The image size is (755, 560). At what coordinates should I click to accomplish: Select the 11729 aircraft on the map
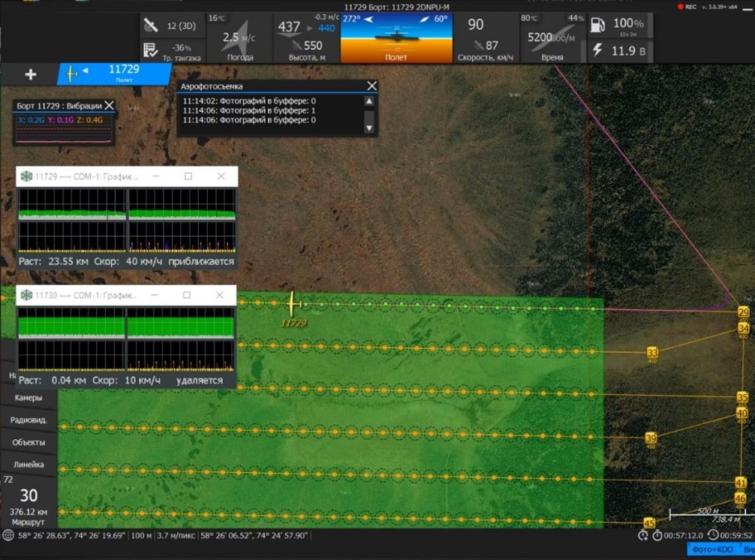tap(293, 304)
